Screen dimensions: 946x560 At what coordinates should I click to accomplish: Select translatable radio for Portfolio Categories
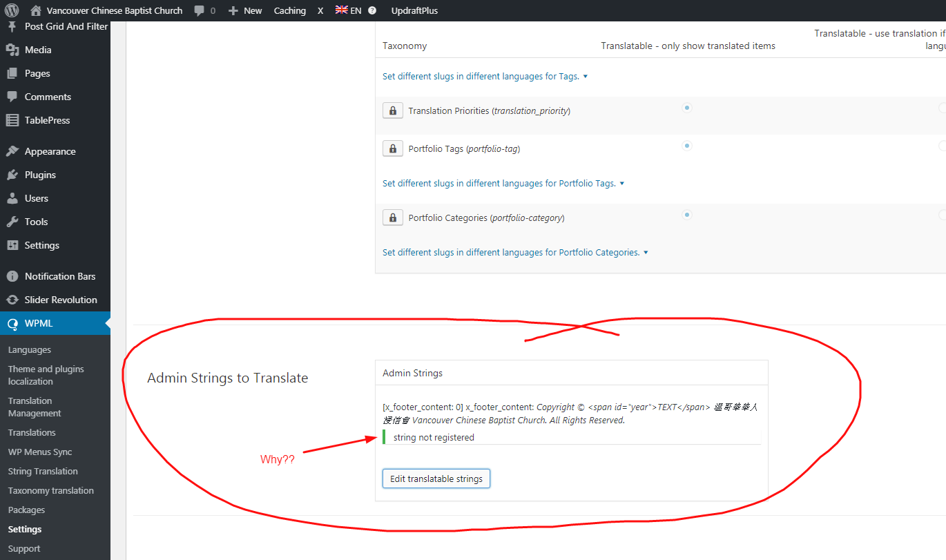click(686, 215)
